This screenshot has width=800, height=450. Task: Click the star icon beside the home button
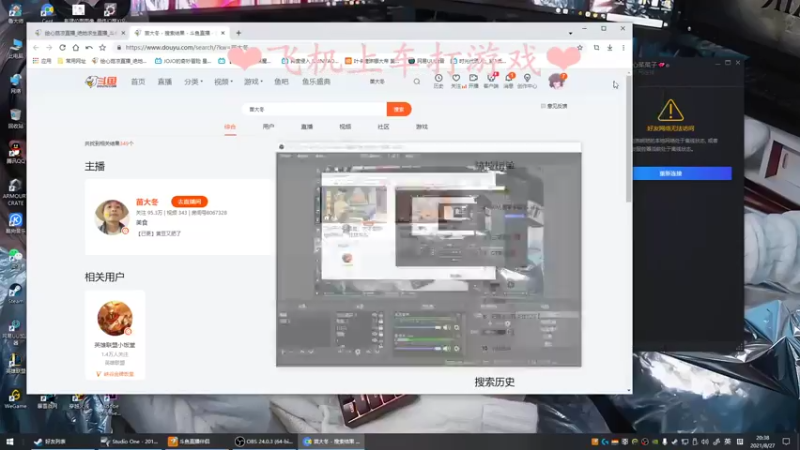[103, 47]
